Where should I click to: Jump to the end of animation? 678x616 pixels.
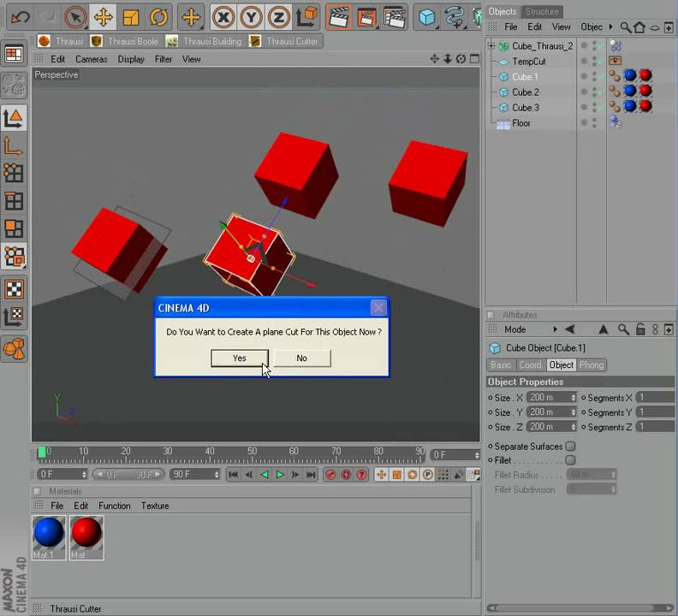(311, 475)
